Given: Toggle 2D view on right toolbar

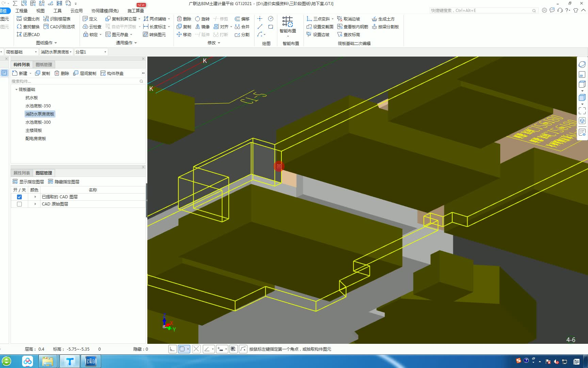Looking at the screenshot, I should pyautogui.click(x=582, y=75).
